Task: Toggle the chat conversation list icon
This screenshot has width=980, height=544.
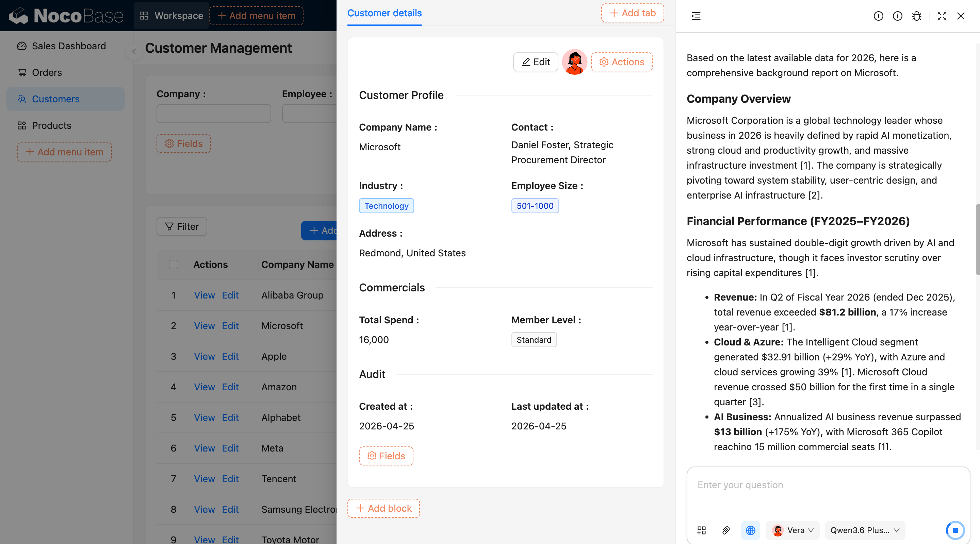Action: [x=696, y=16]
